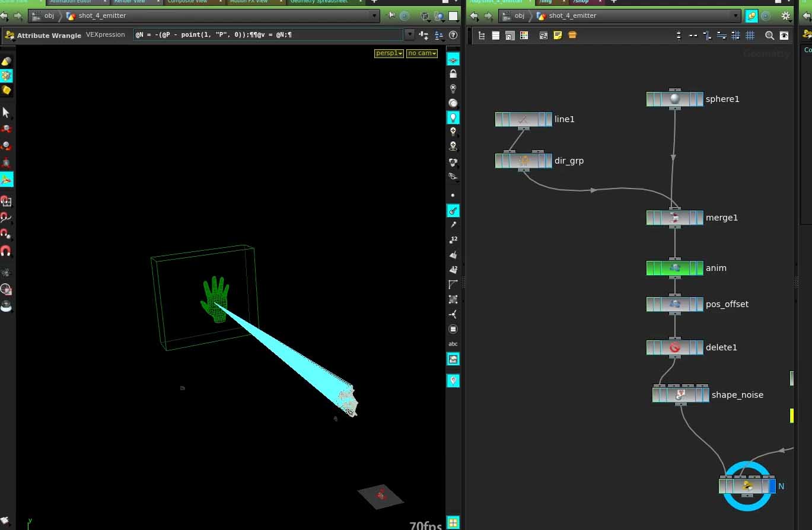Select the arrow select tool in viewport
Viewport: 812px width, 530px height.
[x=7, y=112]
